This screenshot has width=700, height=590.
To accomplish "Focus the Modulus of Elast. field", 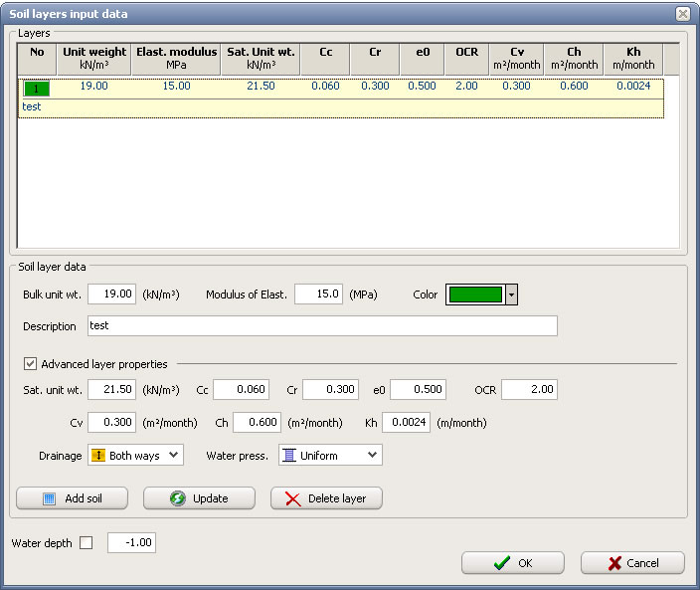I will point(318,295).
